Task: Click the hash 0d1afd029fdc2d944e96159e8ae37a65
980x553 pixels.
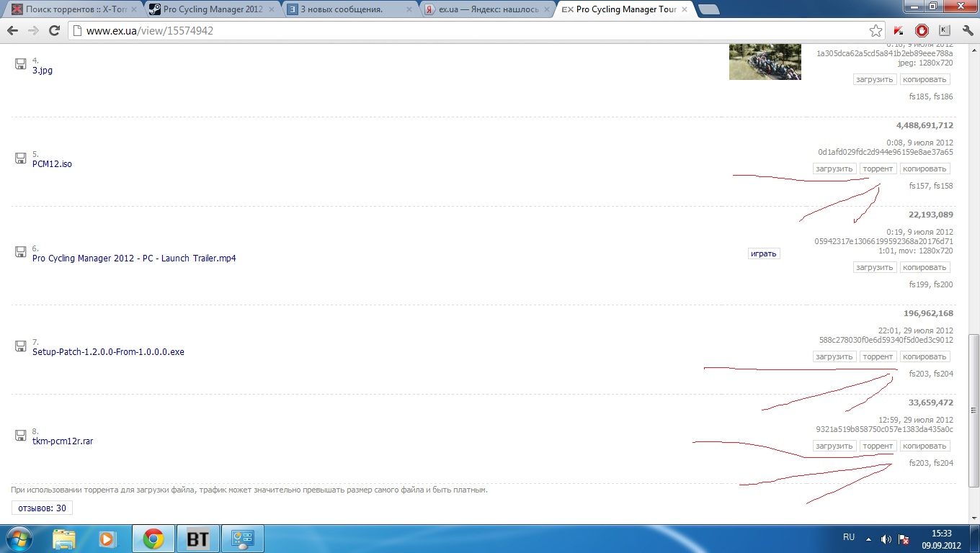Action: click(x=886, y=152)
